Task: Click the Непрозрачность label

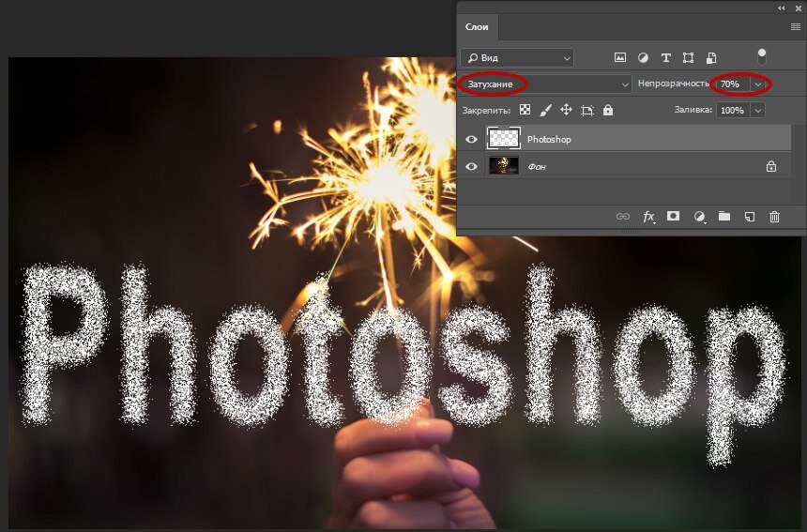Action: coord(674,84)
